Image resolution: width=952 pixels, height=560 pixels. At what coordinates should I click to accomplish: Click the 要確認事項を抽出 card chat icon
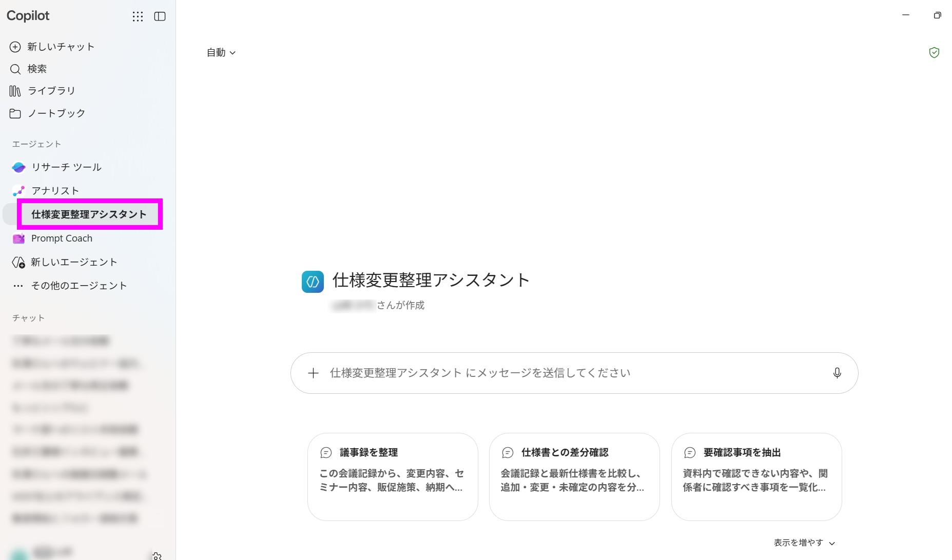(690, 452)
